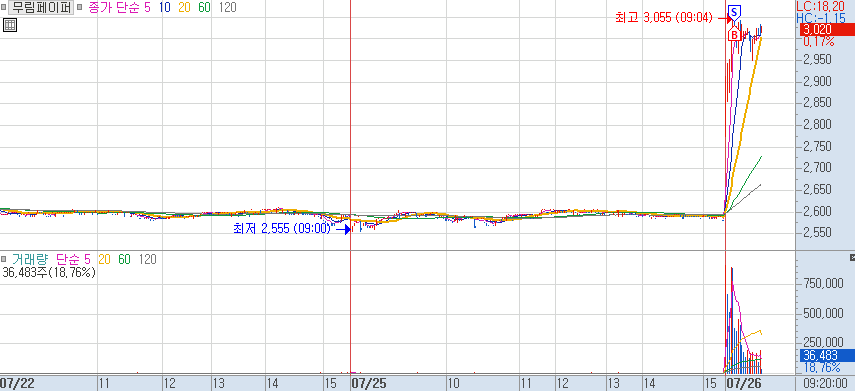This screenshot has height=391, width=855.
Task: Click the 무림페이퍼 stock name button
Action: [x=42, y=8]
